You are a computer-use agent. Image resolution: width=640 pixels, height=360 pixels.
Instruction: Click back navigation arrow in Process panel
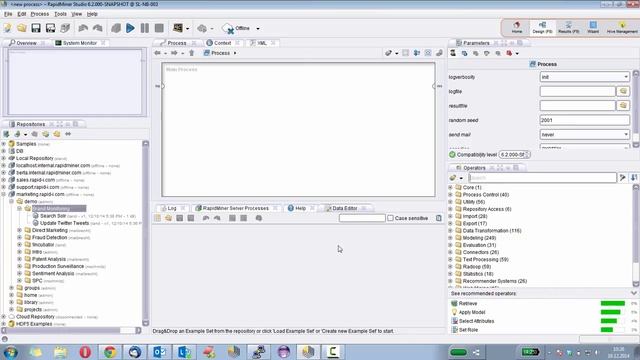[x=158, y=53]
